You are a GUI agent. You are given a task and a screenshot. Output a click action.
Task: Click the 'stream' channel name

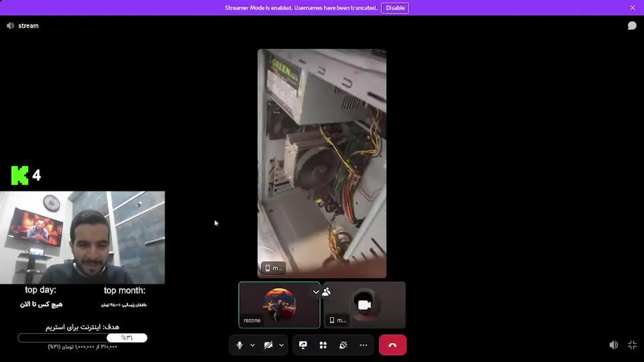pyautogui.click(x=28, y=26)
